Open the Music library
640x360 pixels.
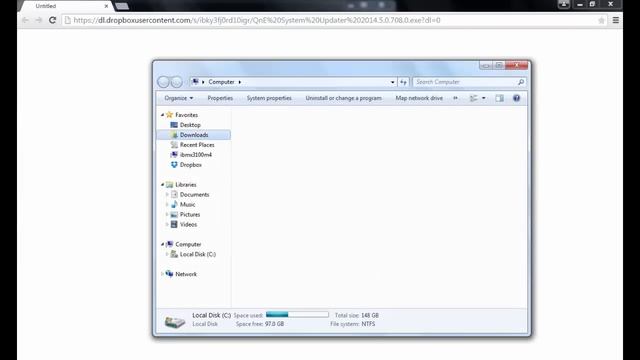pos(187,204)
